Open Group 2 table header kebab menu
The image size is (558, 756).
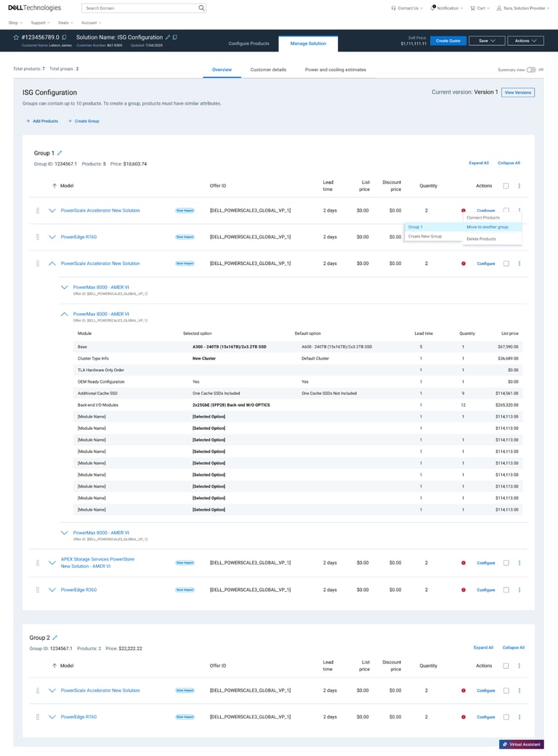coord(519,666)
